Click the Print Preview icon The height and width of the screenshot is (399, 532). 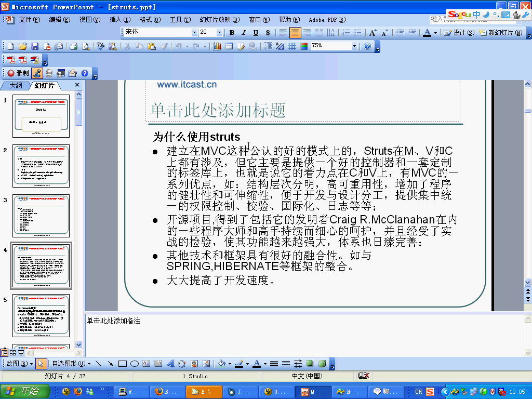click(86, 46)
